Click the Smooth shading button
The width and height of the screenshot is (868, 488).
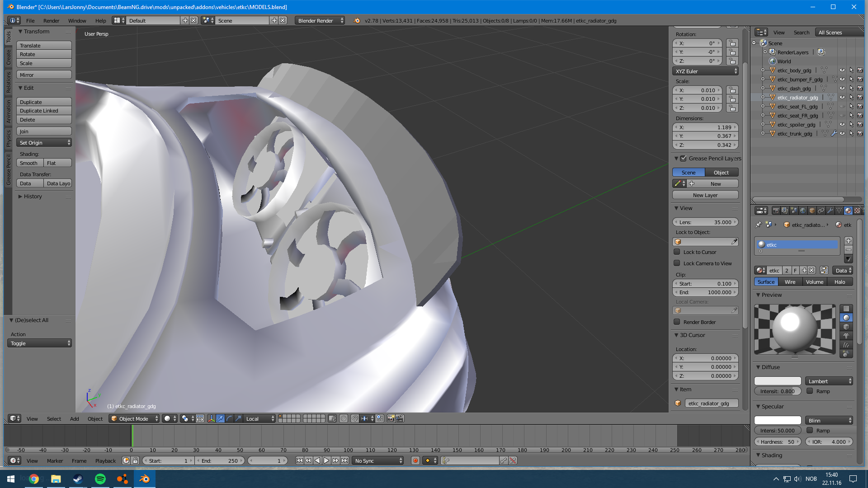pos(29,163)
